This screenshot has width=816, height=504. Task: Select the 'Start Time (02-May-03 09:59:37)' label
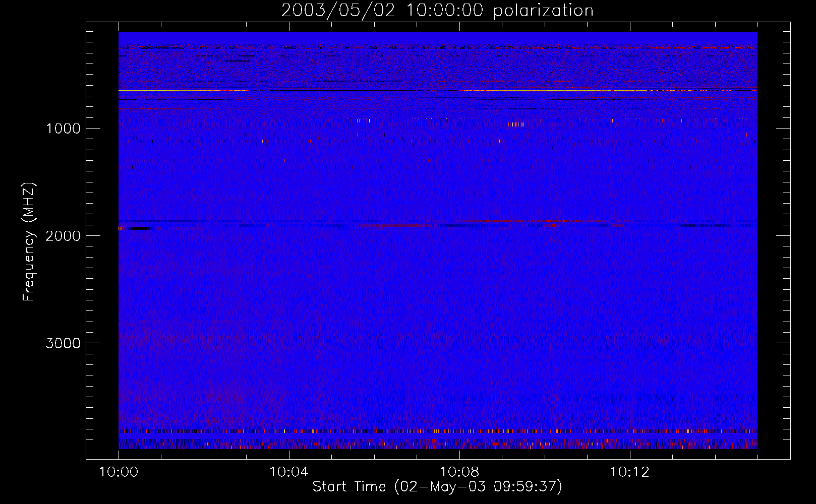click(437, 487)
